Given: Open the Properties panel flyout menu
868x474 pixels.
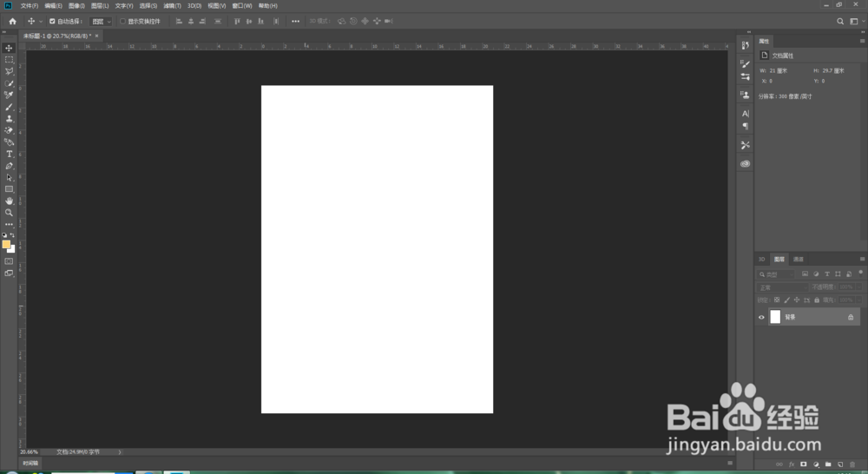Looking at the screenshot, I should [x=862, y=41].
